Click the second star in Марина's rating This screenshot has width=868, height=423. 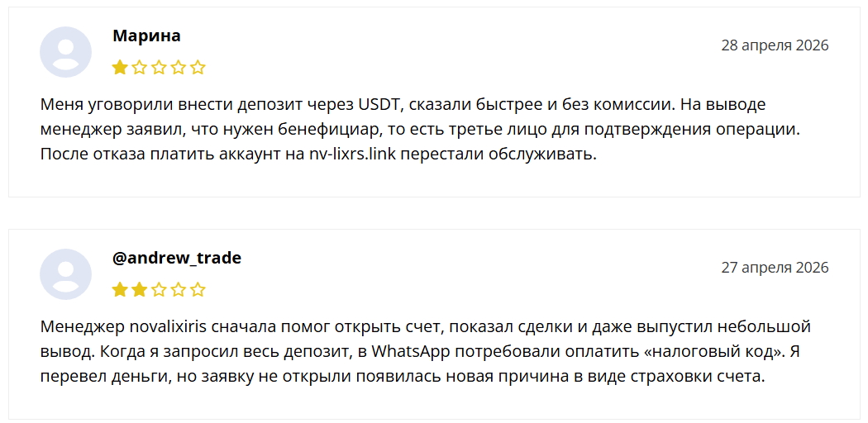[140, 68]
